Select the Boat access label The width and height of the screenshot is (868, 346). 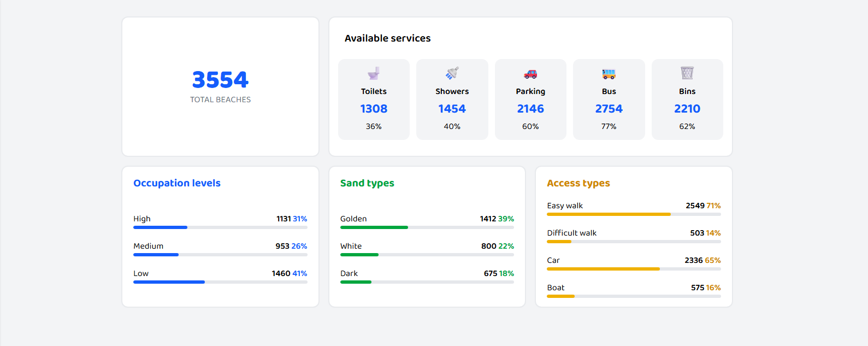(556, 288)
